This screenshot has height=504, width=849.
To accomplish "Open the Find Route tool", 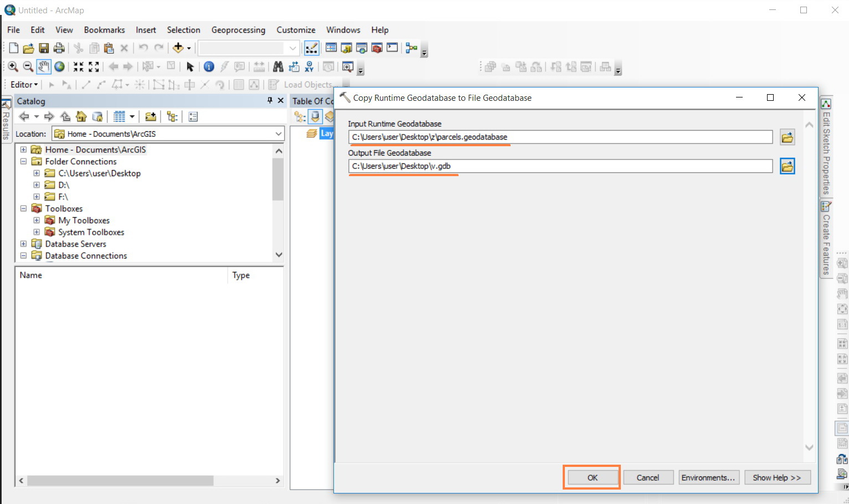I will pos(294,67).
